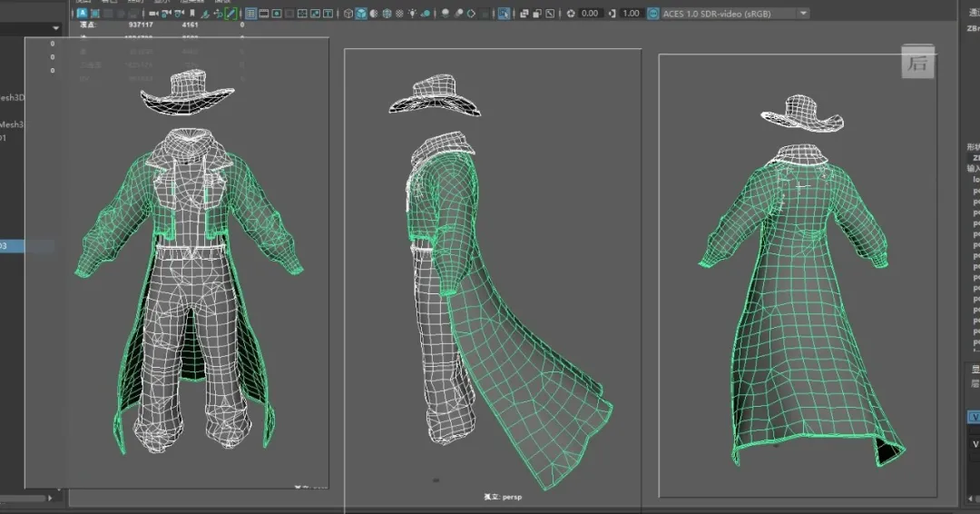Click the left panel scrollbar right arrow
This screenshot has height=514, width=980.
coord(50,499)
